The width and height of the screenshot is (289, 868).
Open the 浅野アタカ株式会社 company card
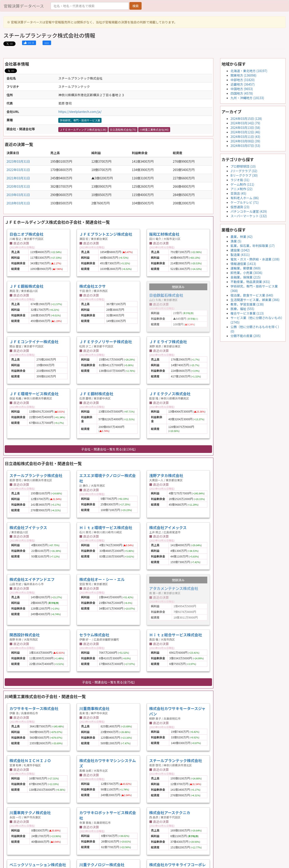pos(166,475)
